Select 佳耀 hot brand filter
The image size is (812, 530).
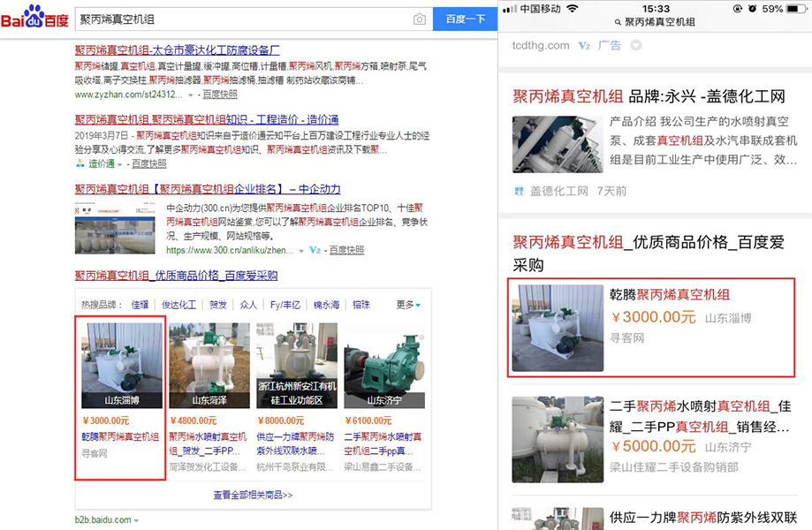pos(140,305)
